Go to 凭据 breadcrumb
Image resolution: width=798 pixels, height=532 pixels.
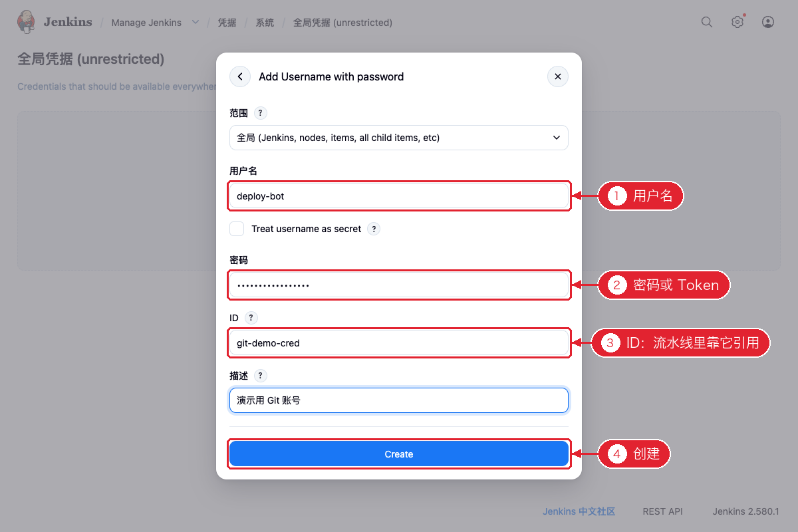coord(227,23)
